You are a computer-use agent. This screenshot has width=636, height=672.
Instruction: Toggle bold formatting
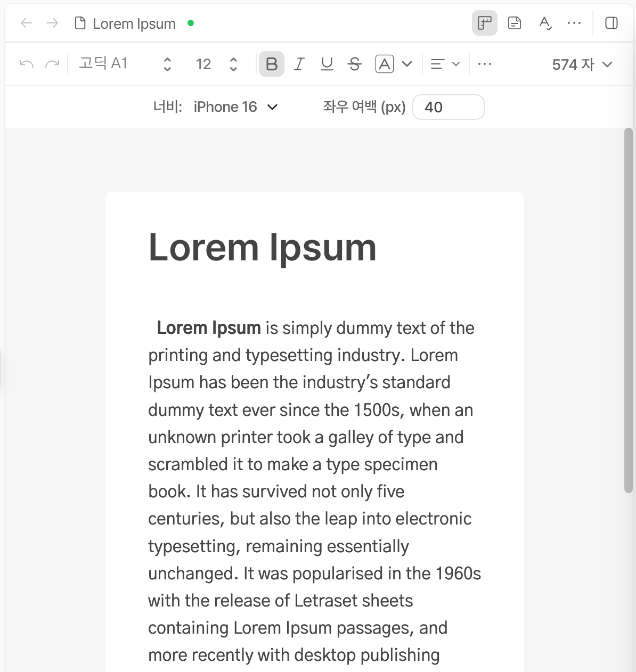[x=271, y=64]
